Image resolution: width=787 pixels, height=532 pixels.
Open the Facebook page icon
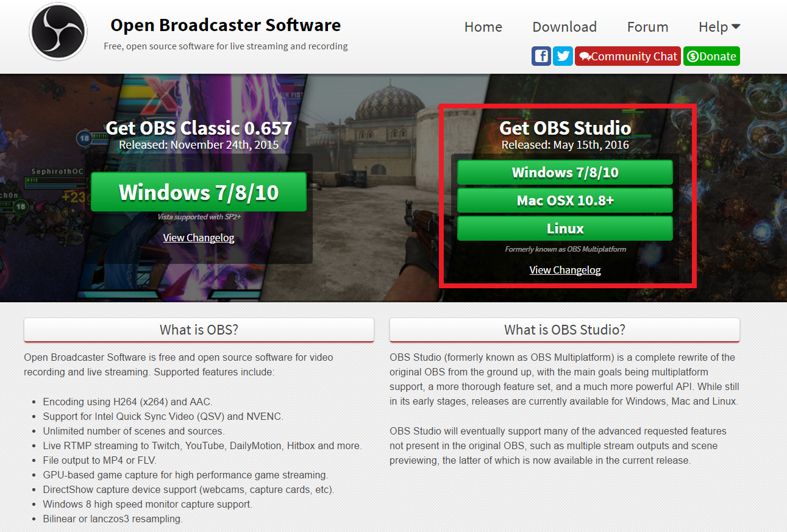(541, 56)
